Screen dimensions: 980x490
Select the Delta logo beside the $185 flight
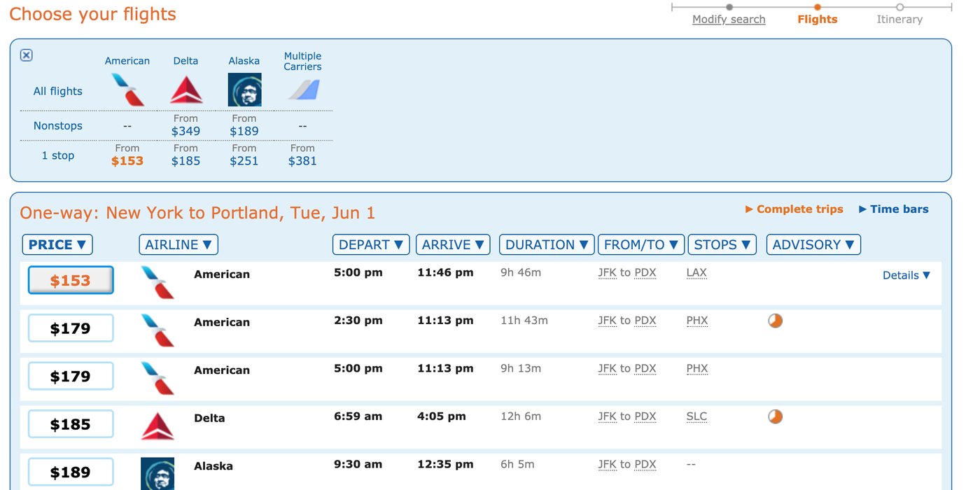[x=157, y=425]
